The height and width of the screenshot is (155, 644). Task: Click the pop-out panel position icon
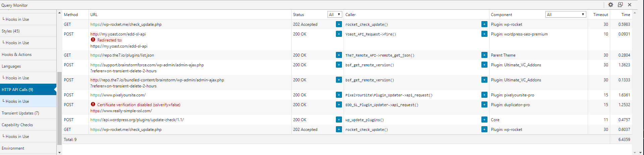(620, 5)
